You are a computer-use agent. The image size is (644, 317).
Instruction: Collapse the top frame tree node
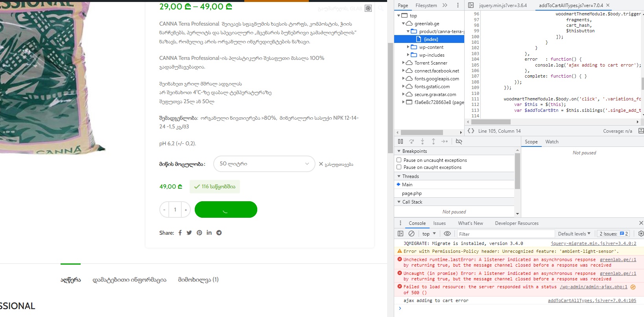pyautogui.click(x=399, y=16)
